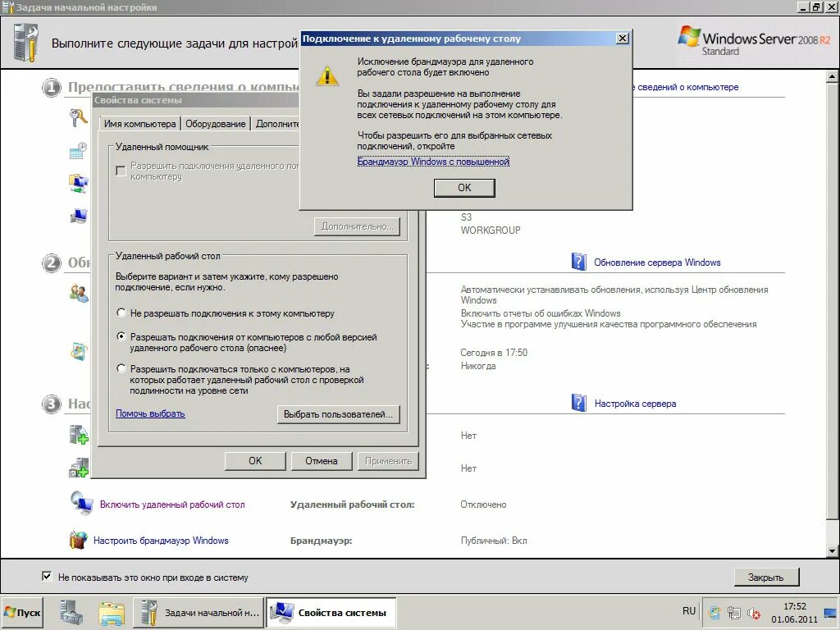Click OK in System Properties dialog
The height and width of the screenshot is (630, 840).
[x=255, y=461]
